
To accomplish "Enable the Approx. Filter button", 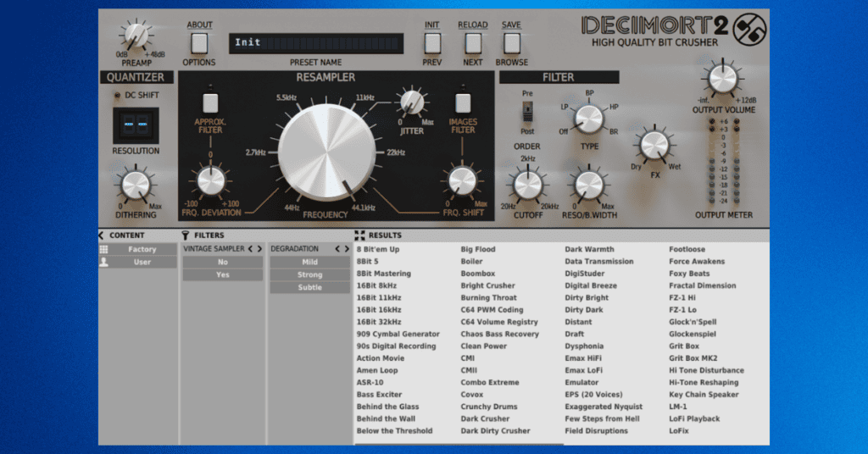I will click(x=210, y=103).
